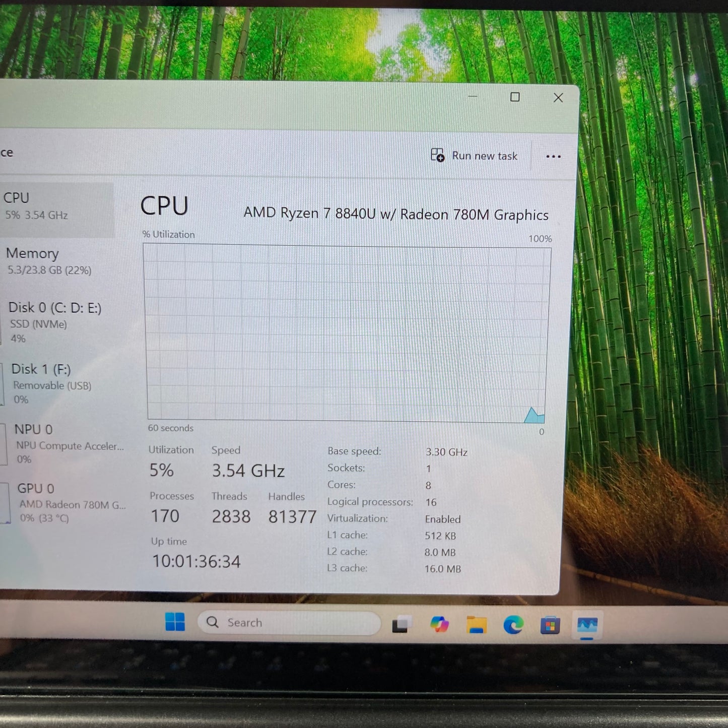Click the Processes count 170
728x728 pixels.
pyautogui.click(x=165, y=516)
